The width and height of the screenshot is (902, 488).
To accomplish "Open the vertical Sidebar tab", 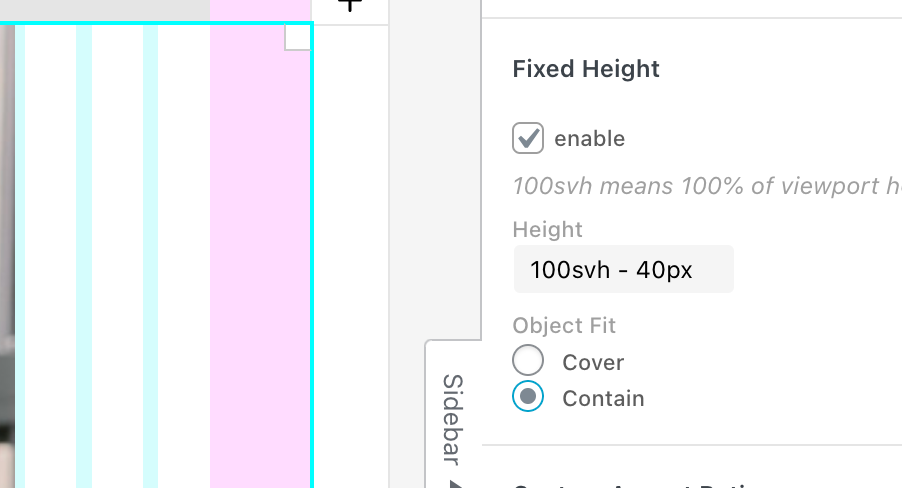I will 453,418.
